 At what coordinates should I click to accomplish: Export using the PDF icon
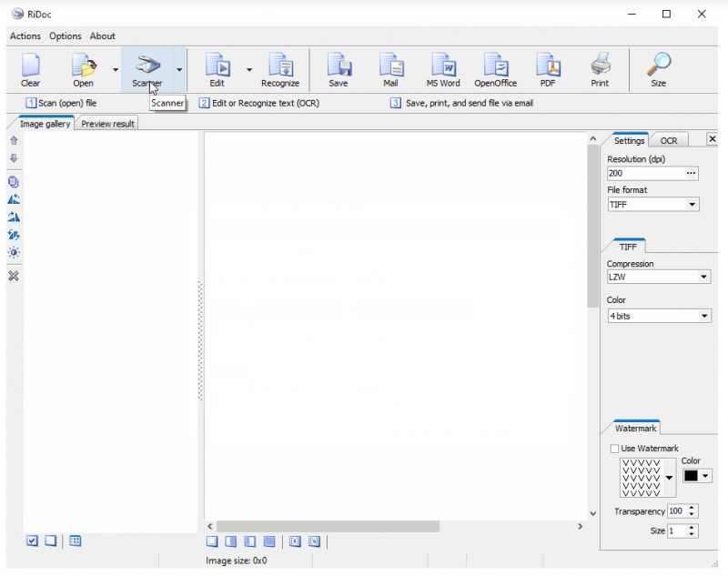click(x=548, y=70)
